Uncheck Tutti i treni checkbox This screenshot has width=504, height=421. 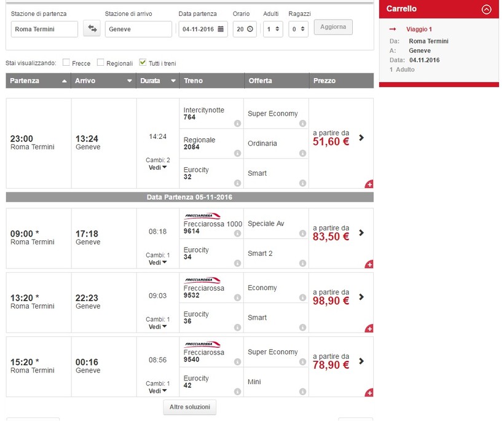tap(143, 63)
